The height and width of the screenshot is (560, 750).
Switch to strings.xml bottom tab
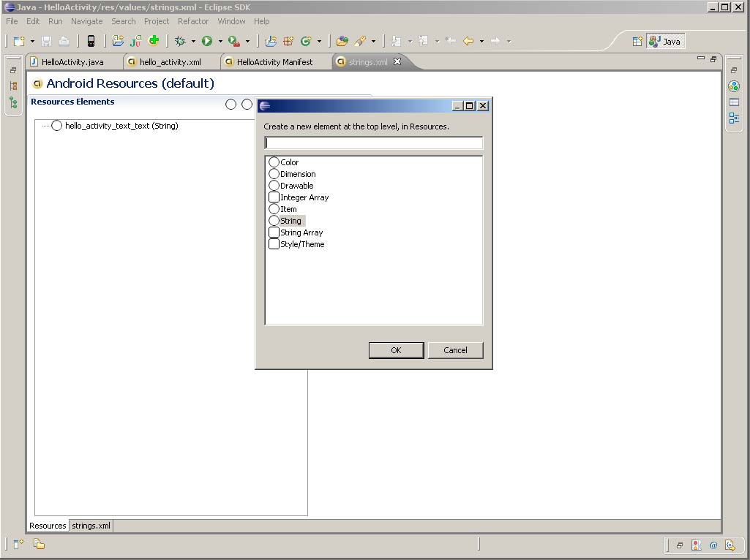click(91, 526)
